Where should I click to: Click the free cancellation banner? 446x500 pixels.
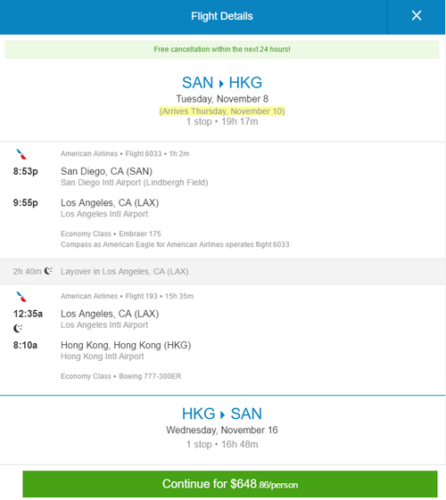point(222,49)
